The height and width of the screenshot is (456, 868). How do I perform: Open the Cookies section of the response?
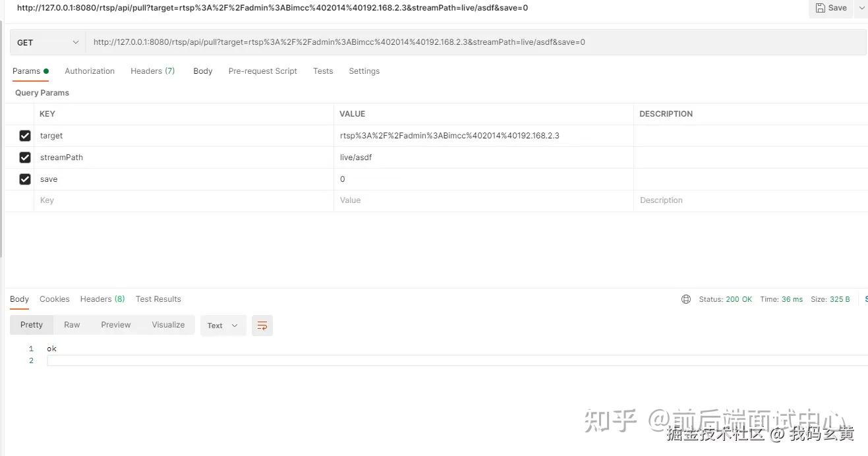coord(54,299)
